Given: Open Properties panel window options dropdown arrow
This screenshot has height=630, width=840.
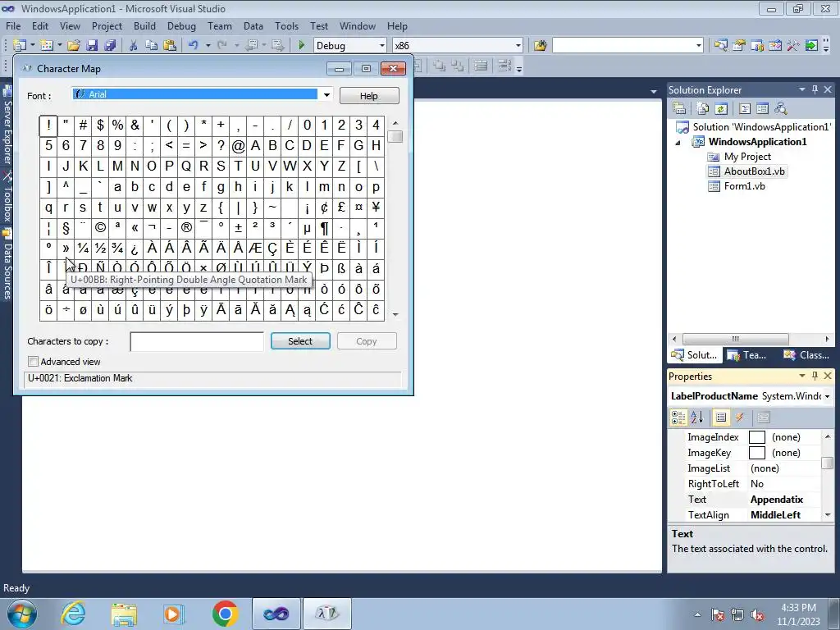Looking at the screenshot, I should tap(802, 376).
